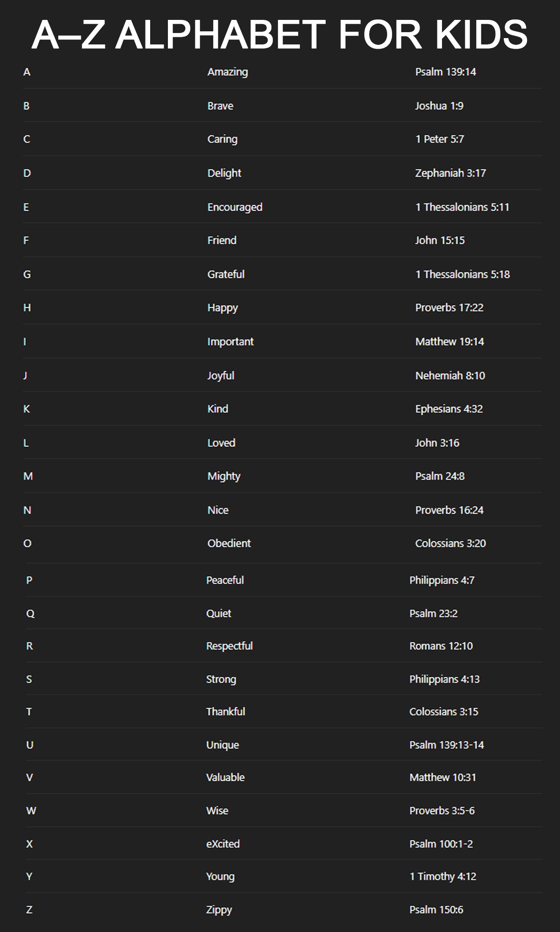Select the word "Important"
This screenshot has width=560, height=932.
(230, 342)
